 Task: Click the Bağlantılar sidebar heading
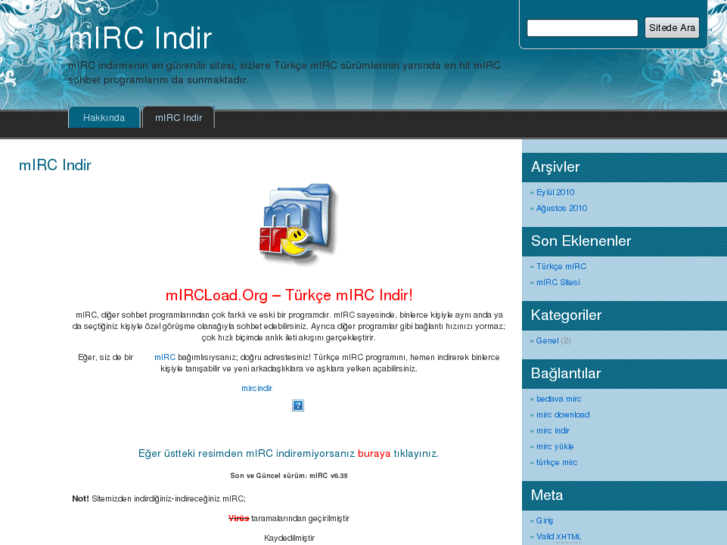pyautogui.click(x=565, y=373)
